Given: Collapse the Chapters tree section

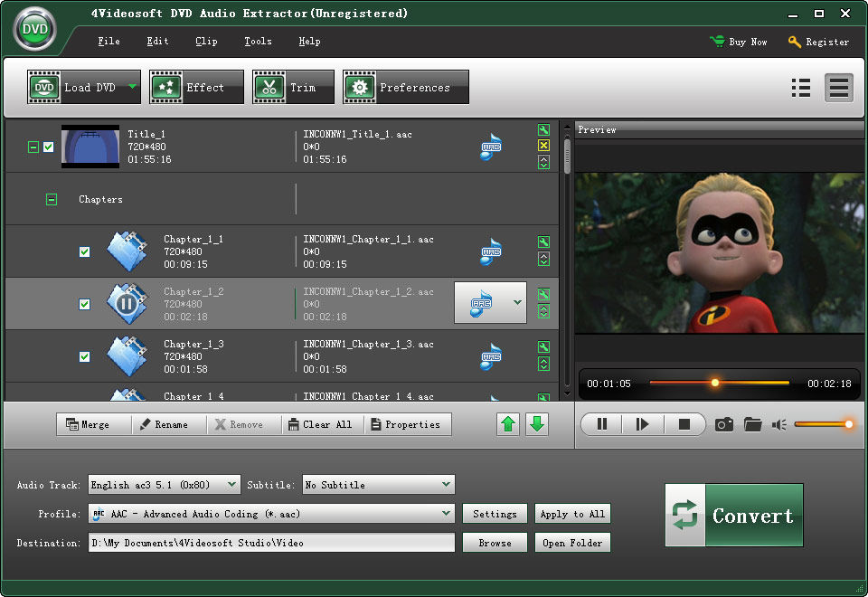Looking at the screenshot, I should (x=52, y=200).
